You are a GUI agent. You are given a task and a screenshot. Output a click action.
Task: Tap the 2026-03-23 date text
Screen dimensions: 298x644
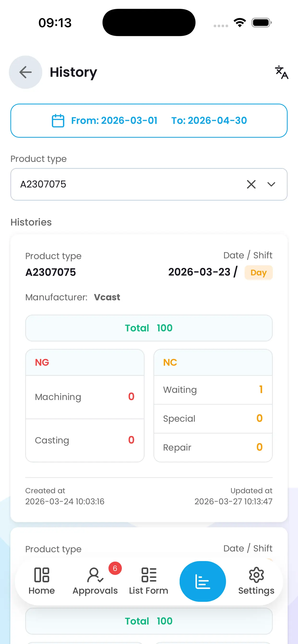(199, 272)
